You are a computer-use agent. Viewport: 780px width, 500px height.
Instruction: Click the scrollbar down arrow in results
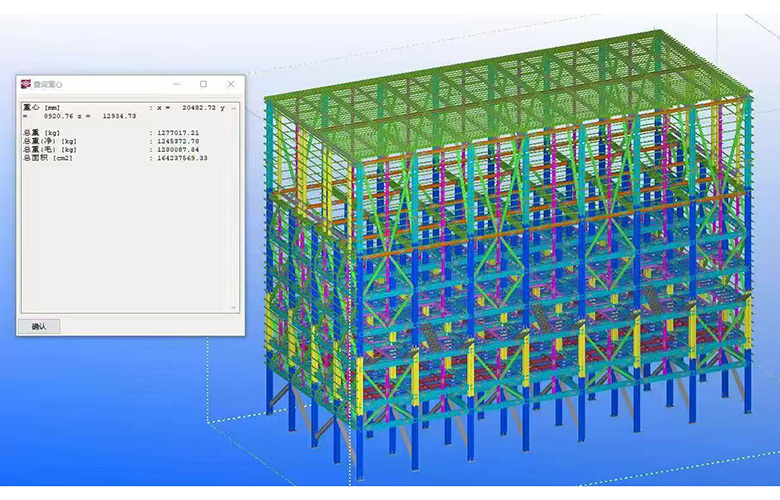[235, 307]
